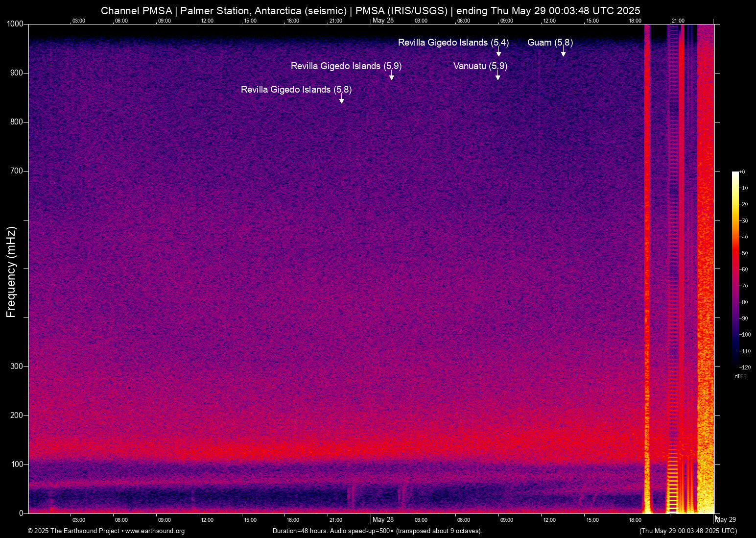Viewport: 756px width, 538px height.
Task: Select the Revilla Gigedo Islands (5.9) marker
Action: pyautogui.click(x=391, y=75)
